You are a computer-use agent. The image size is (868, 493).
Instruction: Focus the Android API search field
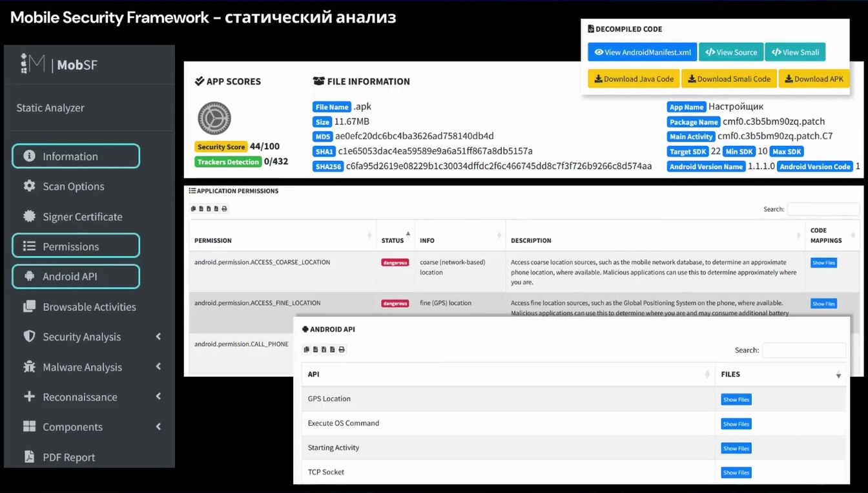tap(804, 350)
